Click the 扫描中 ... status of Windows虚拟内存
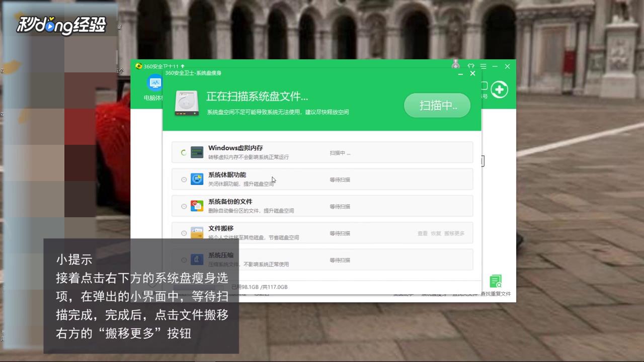This screenshot has height=362, width=644. click(x=340, y=153)
